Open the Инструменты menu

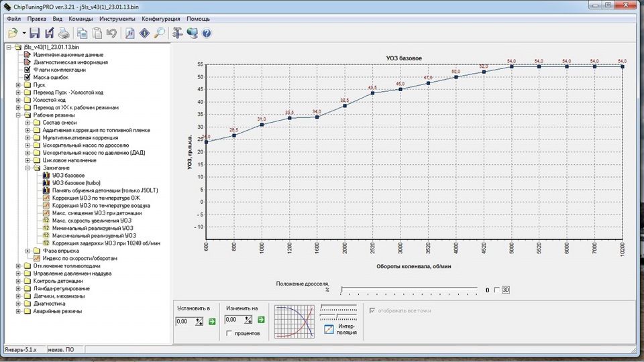(x=117, y=19)
